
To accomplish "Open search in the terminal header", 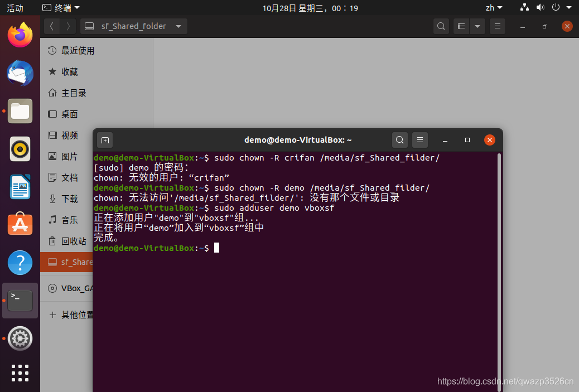I will (399, 140).
